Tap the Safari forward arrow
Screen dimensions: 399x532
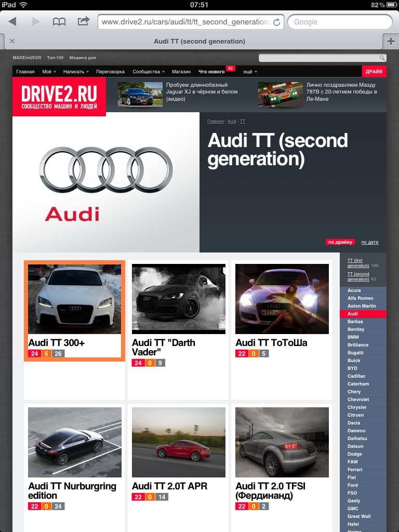click(x=36, y=22)
